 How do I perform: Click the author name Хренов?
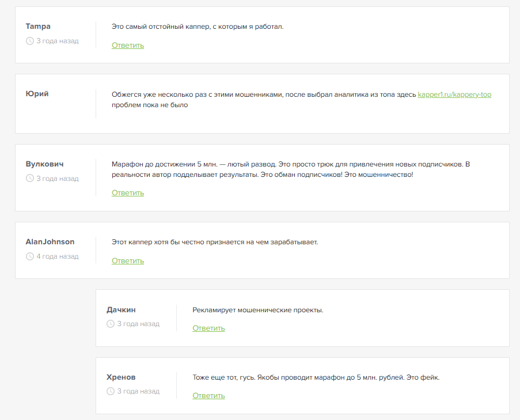[x=121, y=377]
